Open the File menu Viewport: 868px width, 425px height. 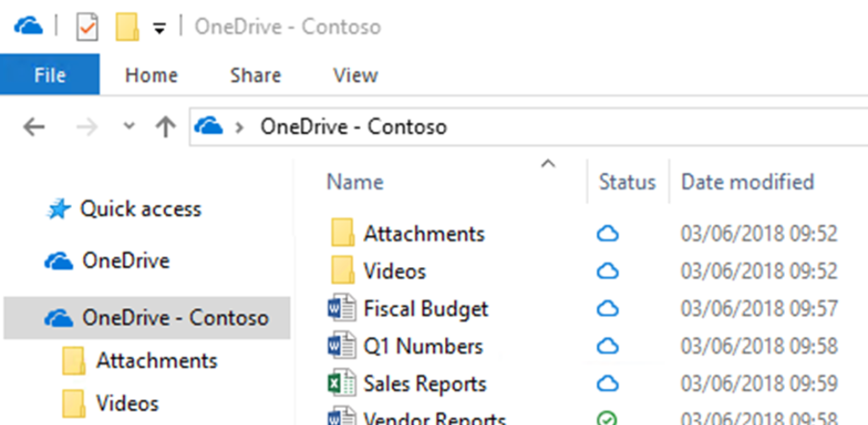(x=50, y=75)
